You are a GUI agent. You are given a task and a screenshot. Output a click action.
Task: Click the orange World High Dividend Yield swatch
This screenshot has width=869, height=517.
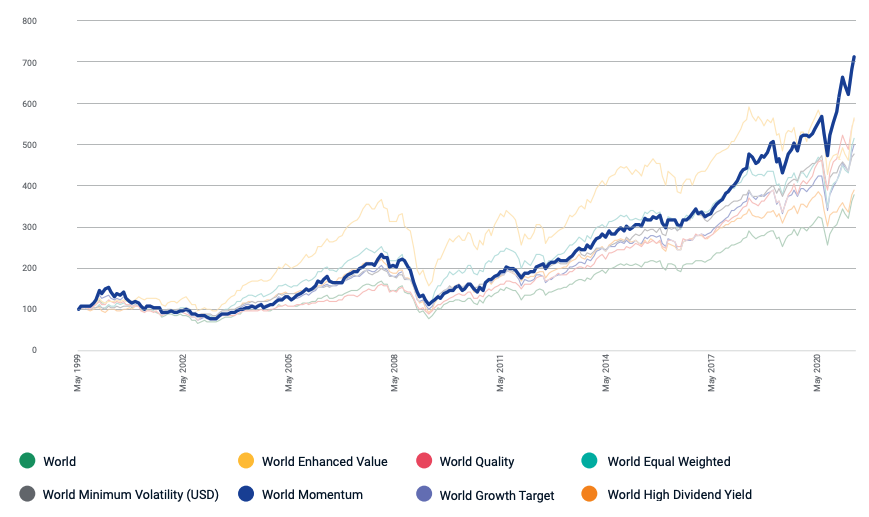590,494
